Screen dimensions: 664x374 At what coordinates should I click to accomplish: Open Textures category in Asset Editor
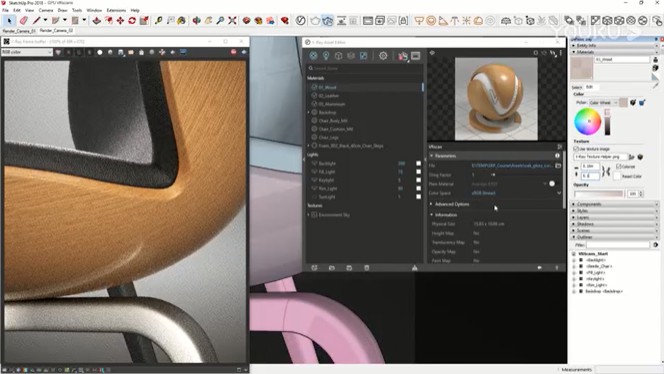pyautogui.click(x=364, y=55)
